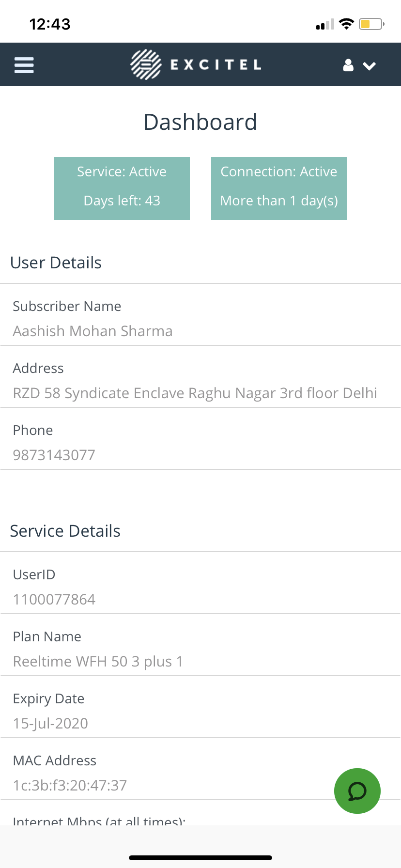Tap the cellular signal bars

pos(325,24)
